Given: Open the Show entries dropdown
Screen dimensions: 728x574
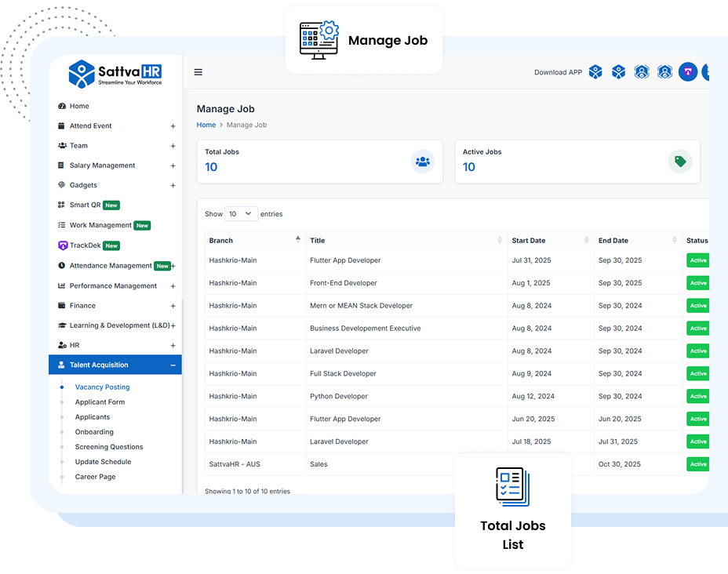Looking at the screenshot, I should pos(241,213).
